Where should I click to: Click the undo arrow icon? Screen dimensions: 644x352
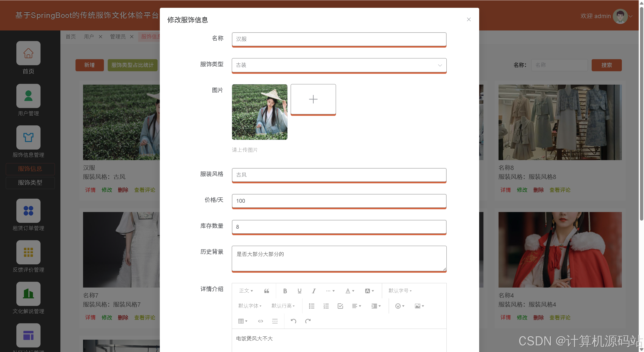293,321
